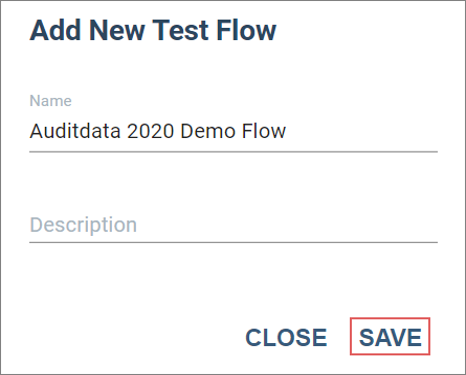Select the underline beneath the Name field

[x=233, y=152]
